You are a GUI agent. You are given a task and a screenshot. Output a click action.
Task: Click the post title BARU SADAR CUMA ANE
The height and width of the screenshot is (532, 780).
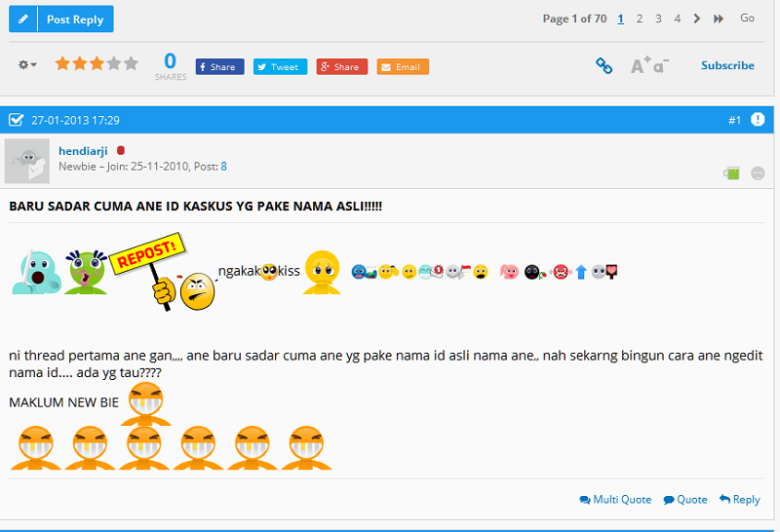(196, 206)
